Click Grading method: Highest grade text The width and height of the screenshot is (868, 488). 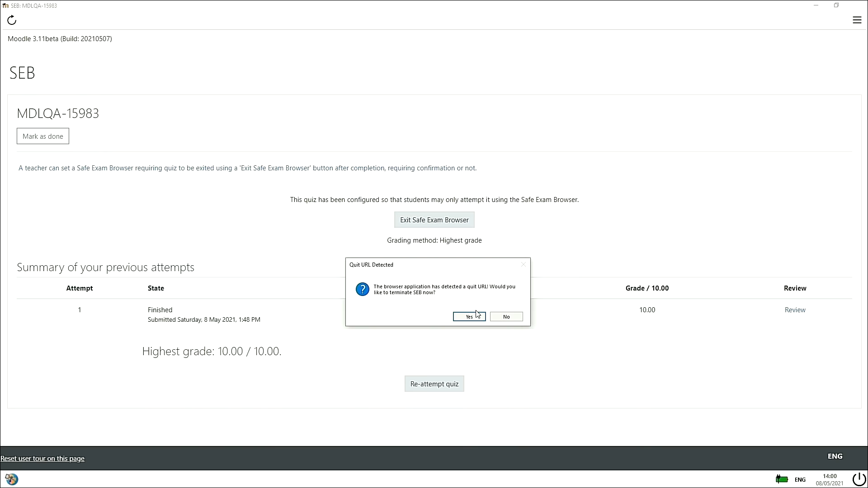tap(434, 240)
